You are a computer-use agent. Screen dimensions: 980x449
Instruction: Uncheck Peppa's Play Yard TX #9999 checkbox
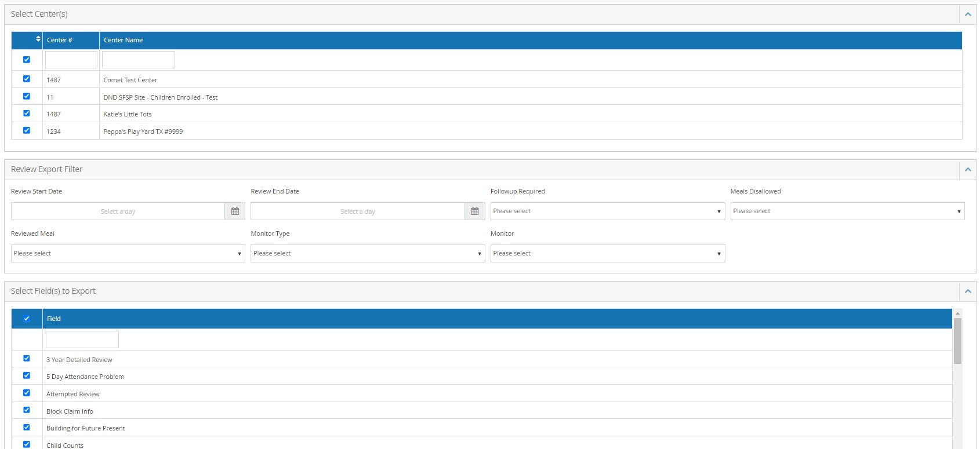click(27, 130)
